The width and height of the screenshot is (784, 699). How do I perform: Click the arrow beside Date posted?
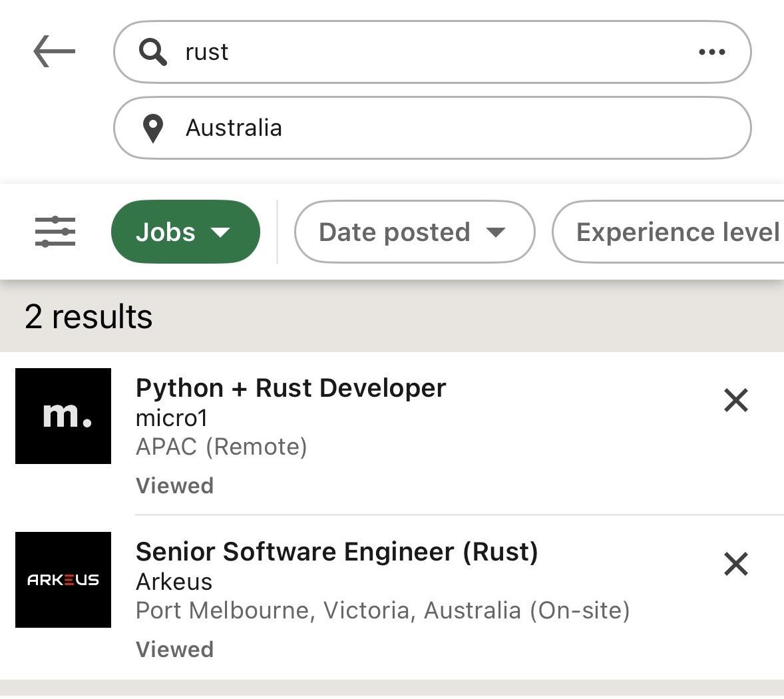(x=496, y=232)
